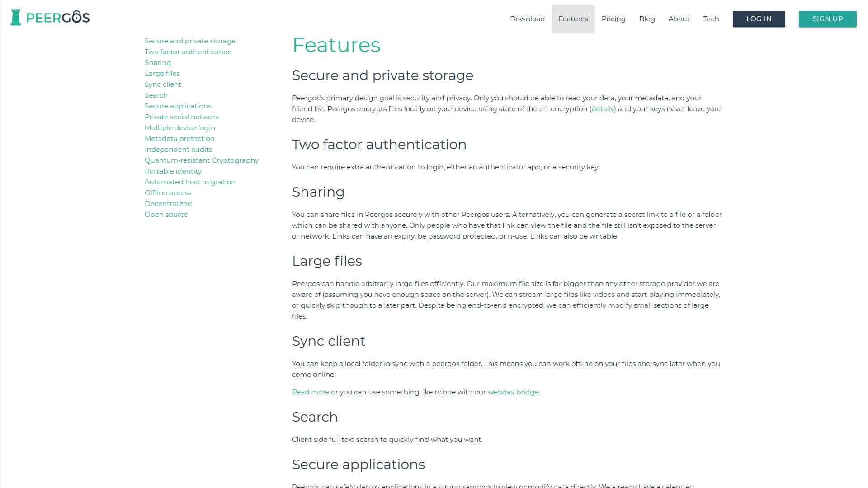
Task: Click the 'You can require extra authentication' sentence
Action: (x=446, y=167)
